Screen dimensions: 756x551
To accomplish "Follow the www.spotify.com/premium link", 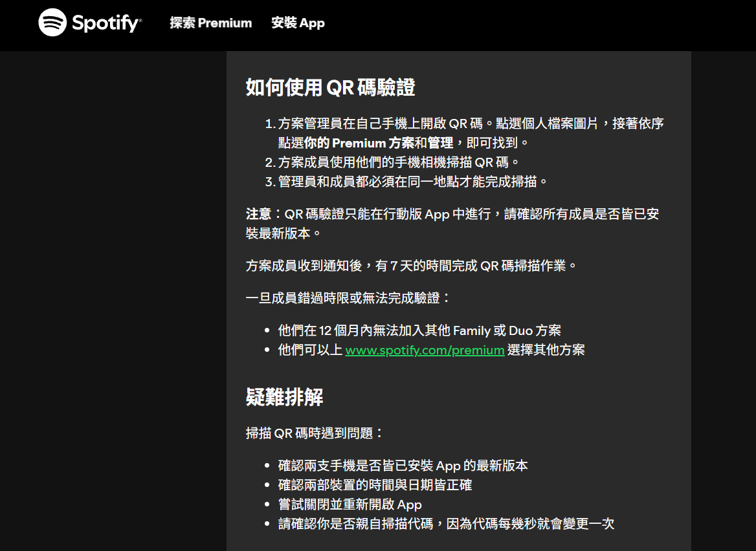I will coord(425,350).
